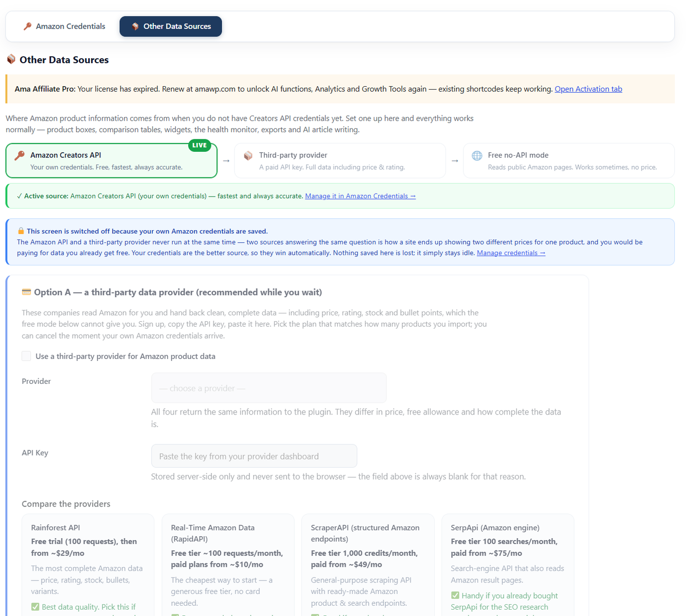
Task: Click the ScraperAPI provider card title
Action: pos(365,533)
